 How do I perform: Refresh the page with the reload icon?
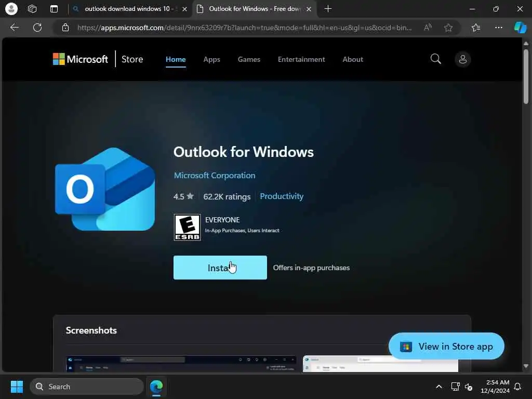point(37,28)
